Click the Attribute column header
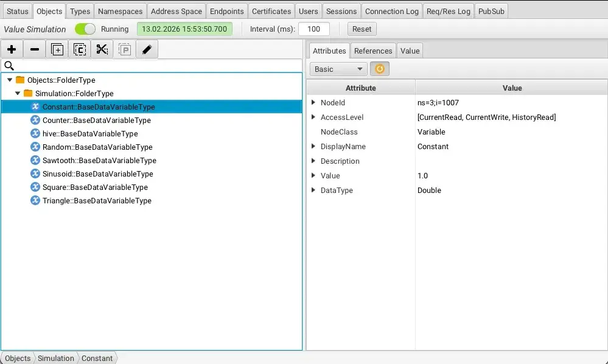Screen dimensions: 608x364 (361, 88)
